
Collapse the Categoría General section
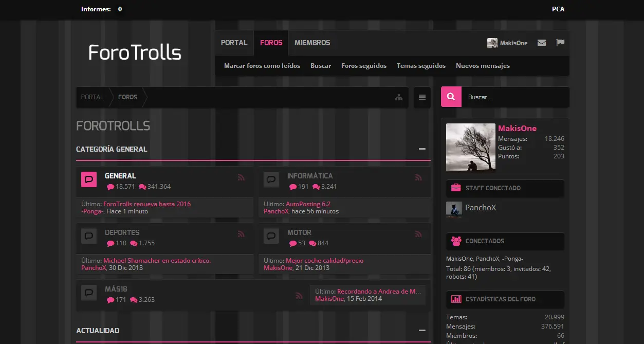(422, 149)
